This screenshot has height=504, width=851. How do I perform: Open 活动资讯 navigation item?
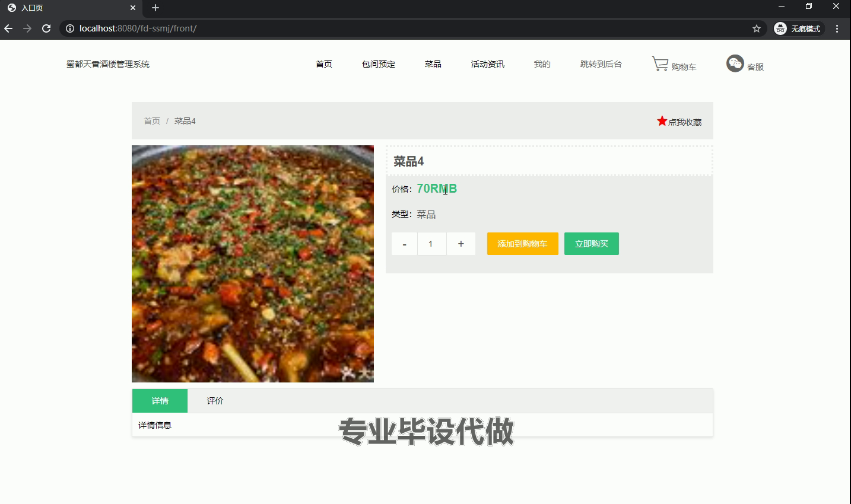[x=488, y=64]
